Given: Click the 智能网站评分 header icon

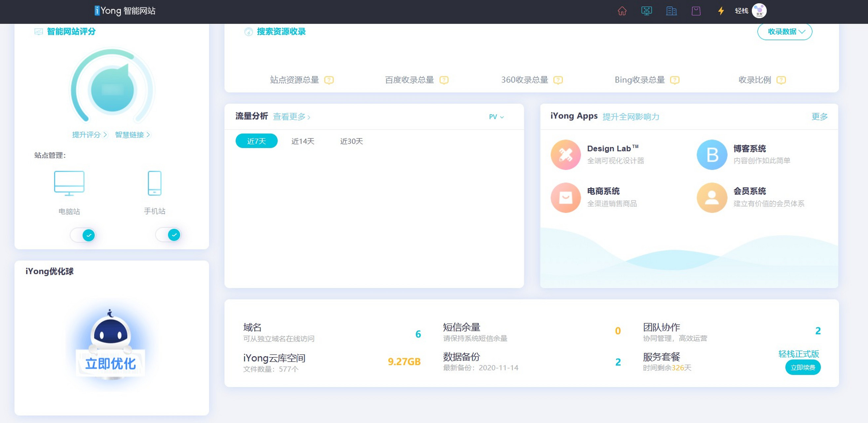Looking at the screenshot, I should (39, 32).
